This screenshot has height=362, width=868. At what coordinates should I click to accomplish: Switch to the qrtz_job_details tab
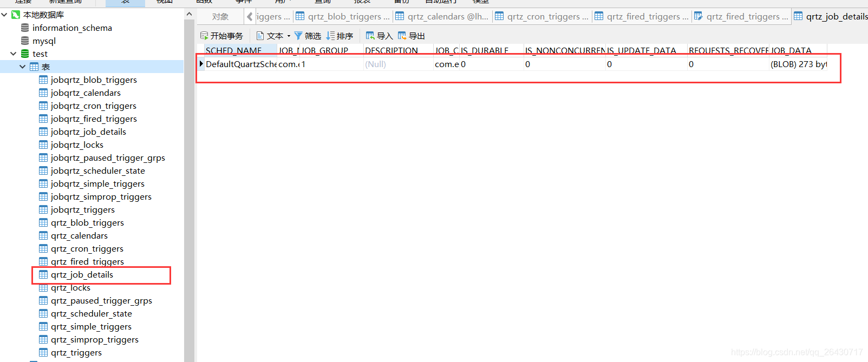(x=831, y=17)
